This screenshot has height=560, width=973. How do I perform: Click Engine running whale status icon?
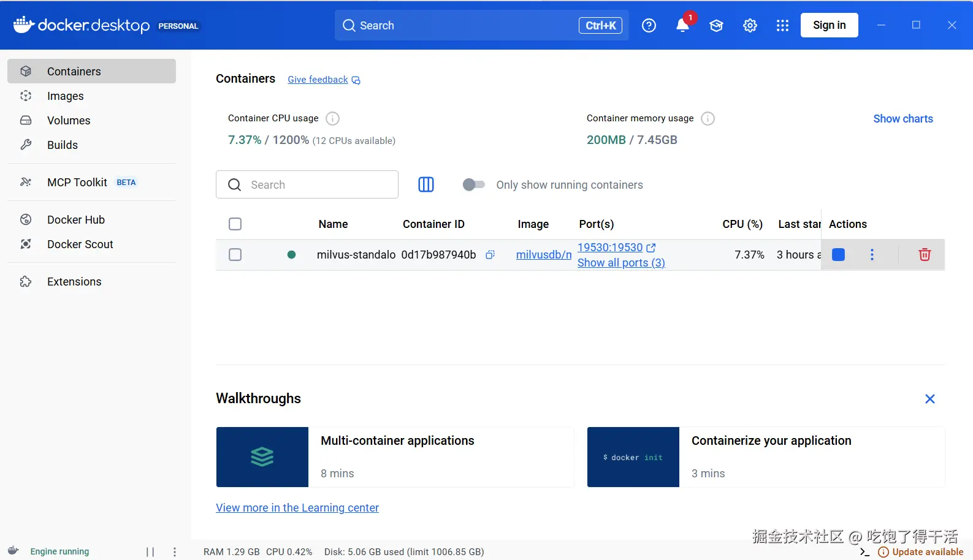click(x=13, y=550)
